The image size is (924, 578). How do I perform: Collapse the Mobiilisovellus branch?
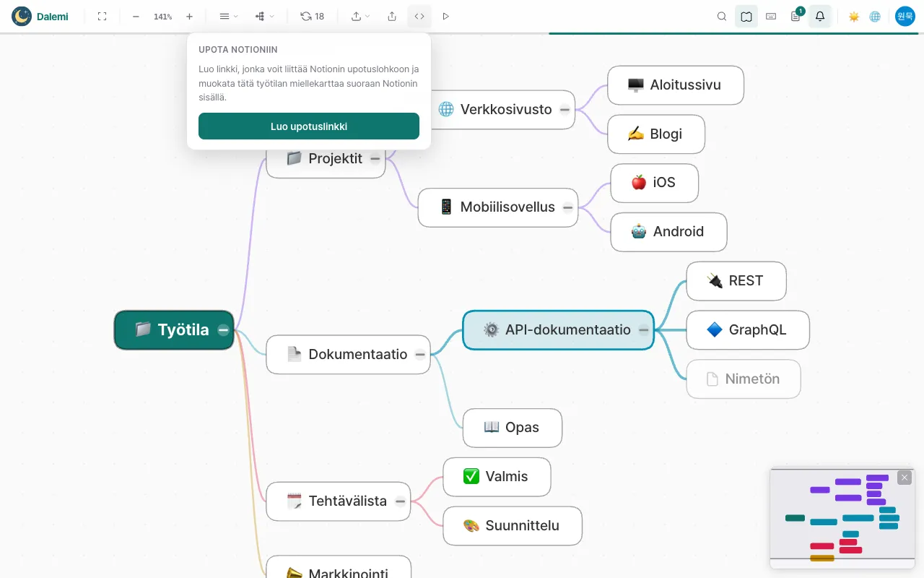coord(568,207)
